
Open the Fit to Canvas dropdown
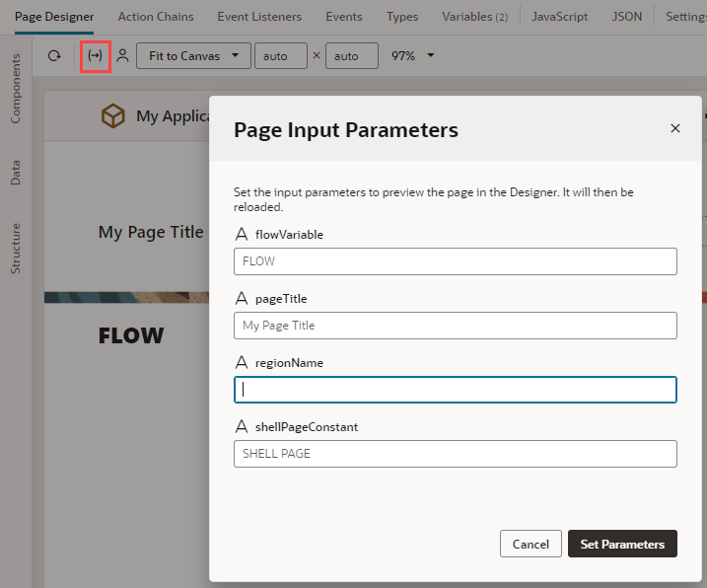(x=193, y=56)
